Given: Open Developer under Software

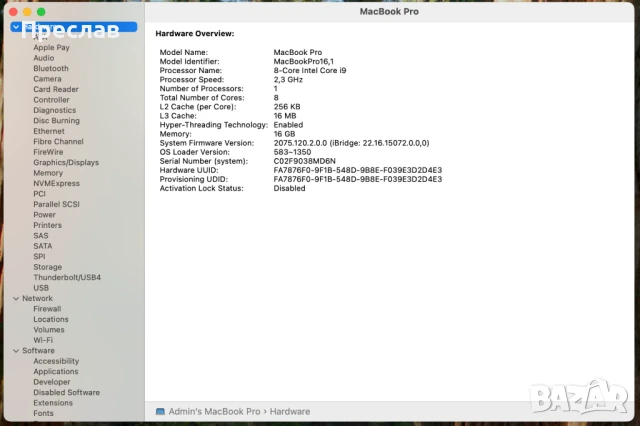Looking at the screenshot, I should coord(52,382).
